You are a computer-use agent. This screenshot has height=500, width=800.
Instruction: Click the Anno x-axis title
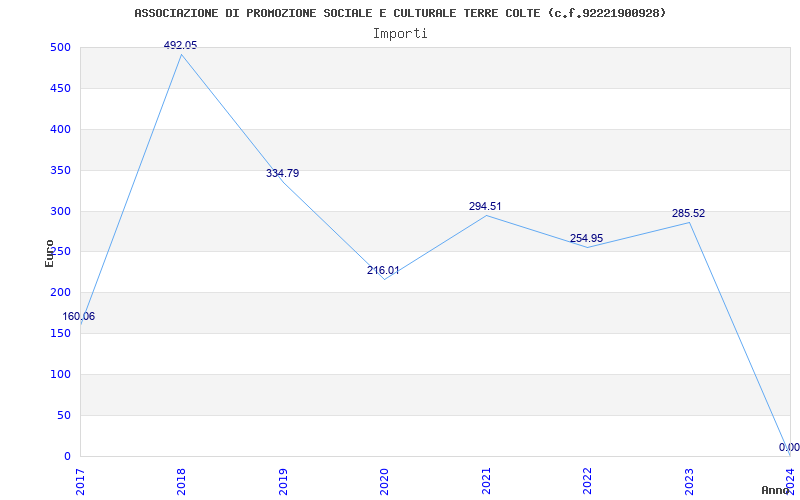(776, 490)
